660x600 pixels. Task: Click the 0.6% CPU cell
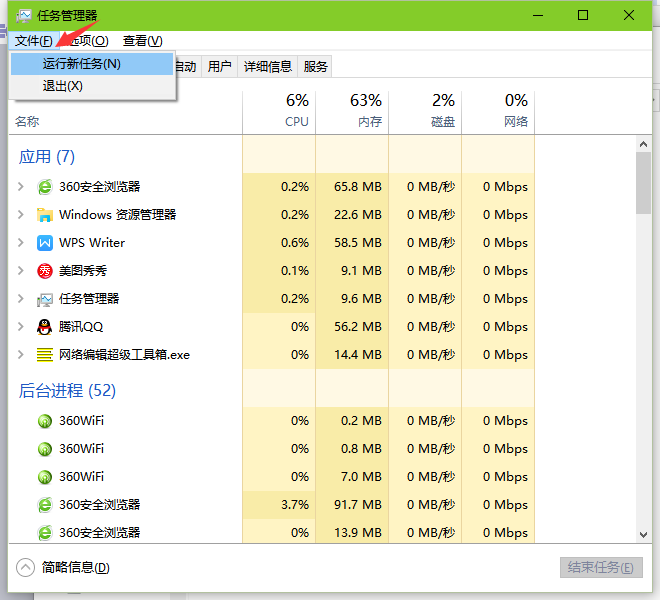click(x=279, y=243)
